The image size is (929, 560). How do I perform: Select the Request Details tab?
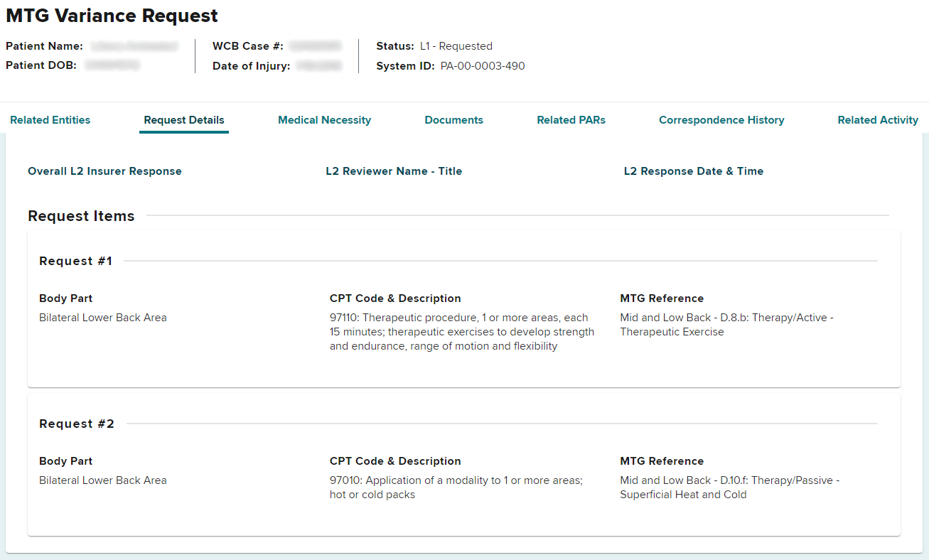183,120
